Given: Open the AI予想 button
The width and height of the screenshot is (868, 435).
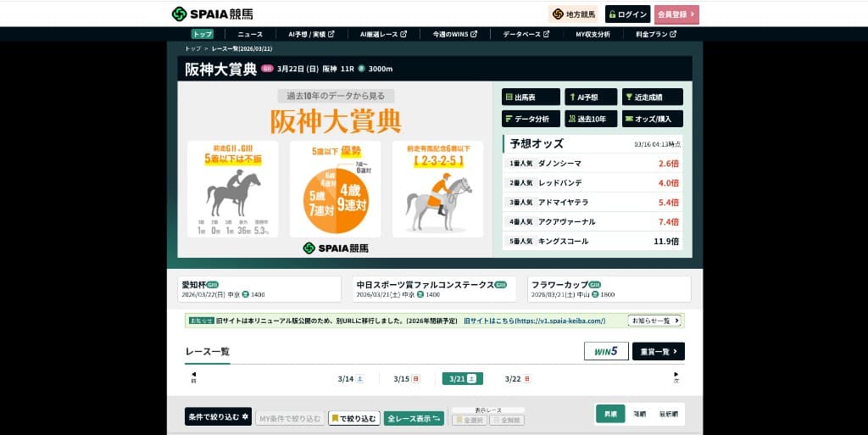Looking at the screenshot, I should 591,97.
